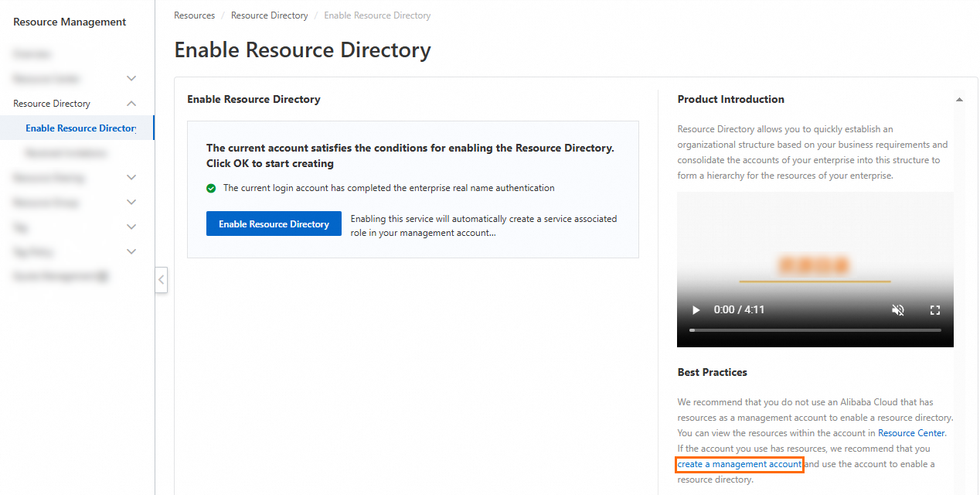Viewport: 980px width, 495px height.
Task: Go to Resource Directory in the breadcrumb
Action: tap(269, 15)
